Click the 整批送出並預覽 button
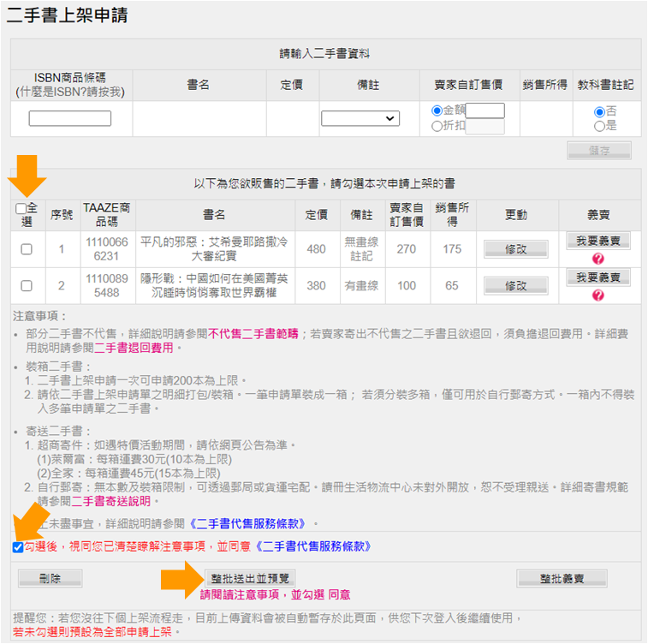The image size is (648, 644). point(252,578)
